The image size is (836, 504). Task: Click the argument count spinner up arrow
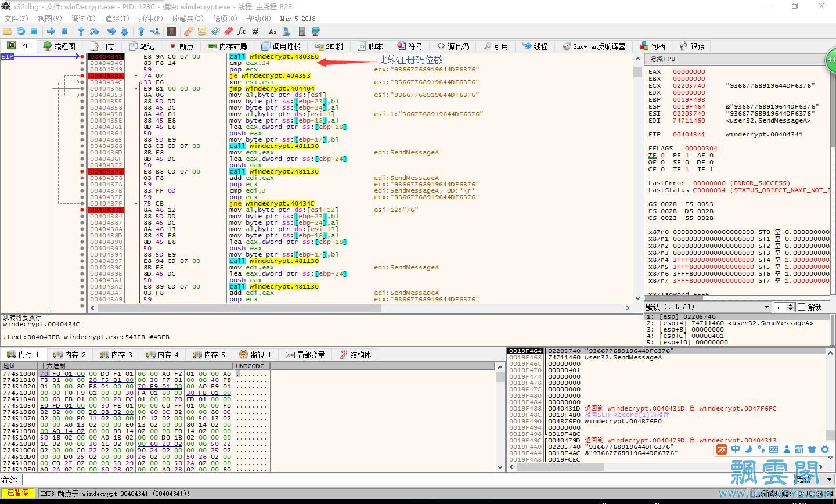pyautogui.click(x=791, y=304)
